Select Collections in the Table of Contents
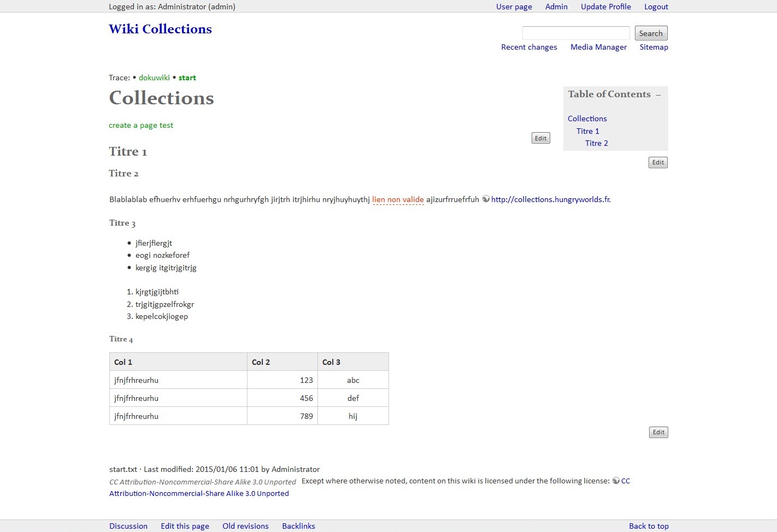 tap(587, 119)
